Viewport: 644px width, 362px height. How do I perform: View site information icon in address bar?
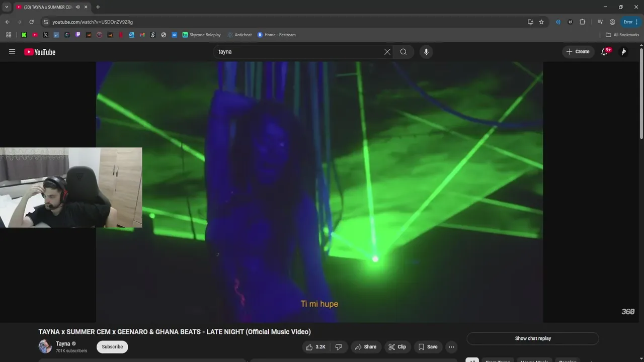click(x=46, y=22)
